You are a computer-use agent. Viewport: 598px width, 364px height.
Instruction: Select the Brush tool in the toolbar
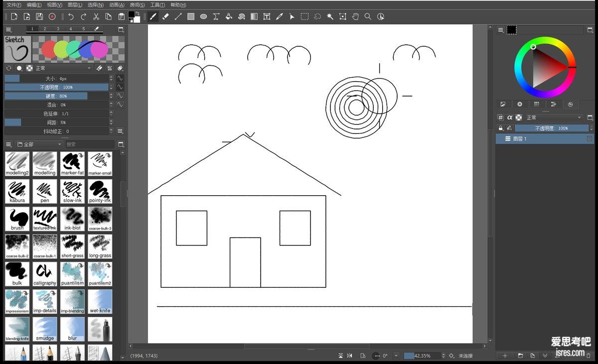click(x=153, y=16)
